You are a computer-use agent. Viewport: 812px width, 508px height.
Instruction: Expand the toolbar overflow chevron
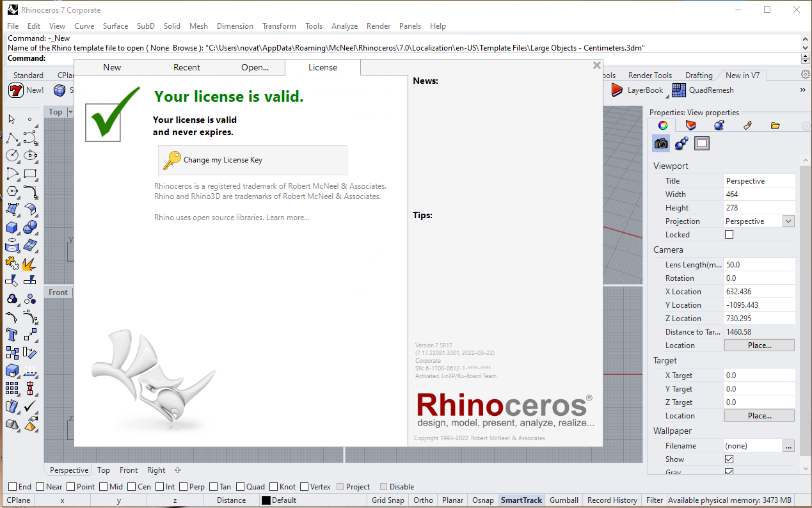click(x=802, y=91)
